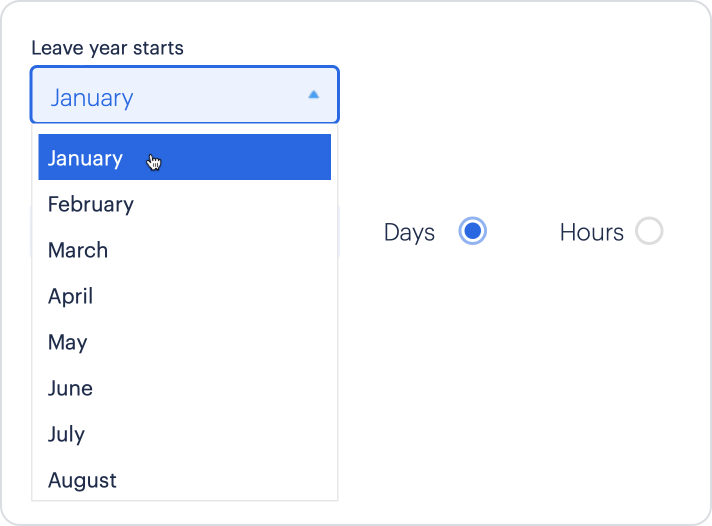The height and width of the screenshot is (526, 712).
Task: Choose highlighted January from the list
Action: (x=184, y=157)
